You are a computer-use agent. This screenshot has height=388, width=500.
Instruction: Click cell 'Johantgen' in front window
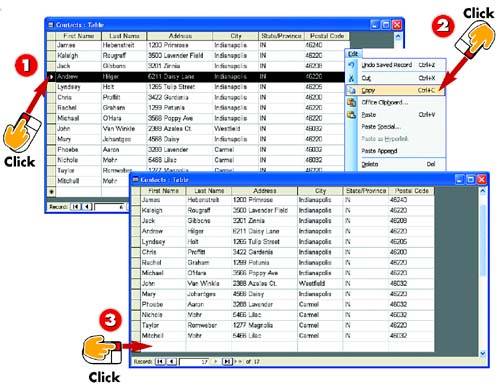coord(209,294)
